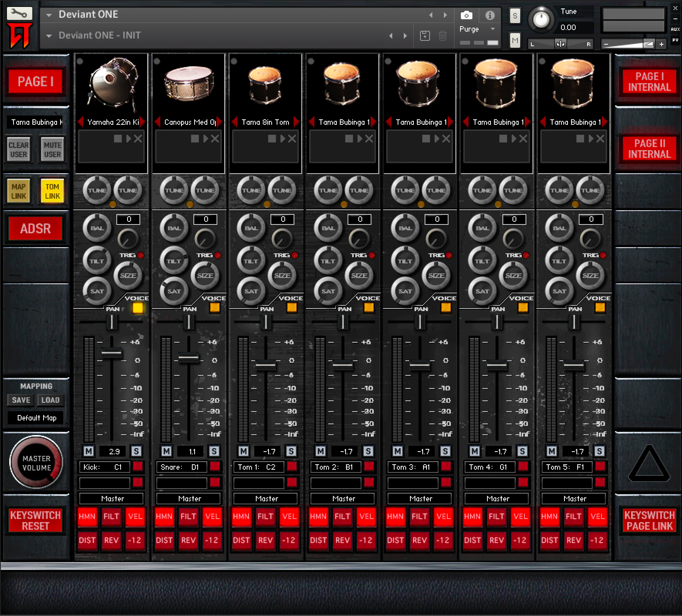Screen dimensions: 682x616
Task: Select next kick sample with right arrow
Action: pyautogui.click(x=142, y=122)
